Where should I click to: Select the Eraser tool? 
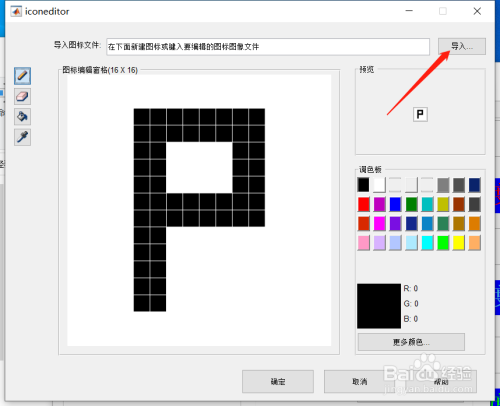[22, 96]
